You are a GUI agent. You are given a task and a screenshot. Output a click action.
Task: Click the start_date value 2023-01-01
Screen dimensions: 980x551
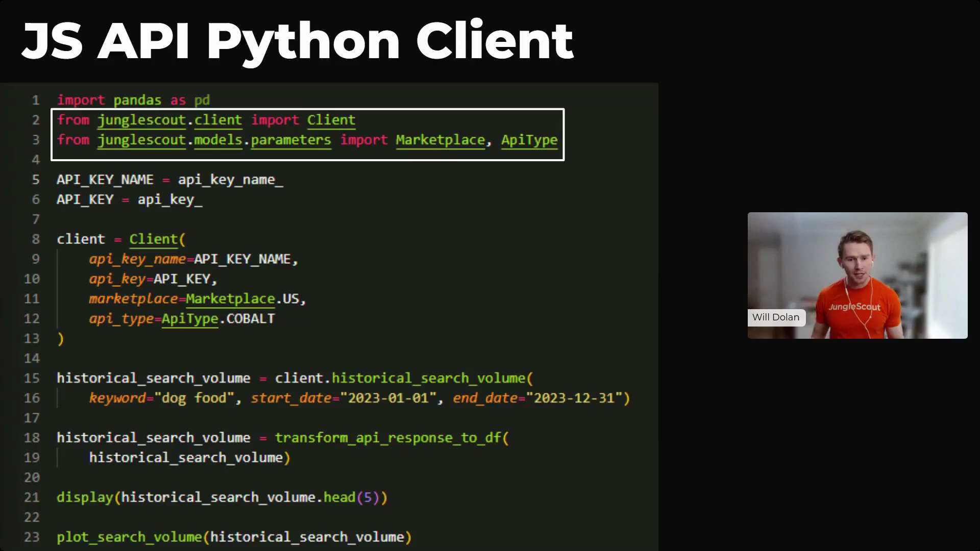(x=390, y=398)
